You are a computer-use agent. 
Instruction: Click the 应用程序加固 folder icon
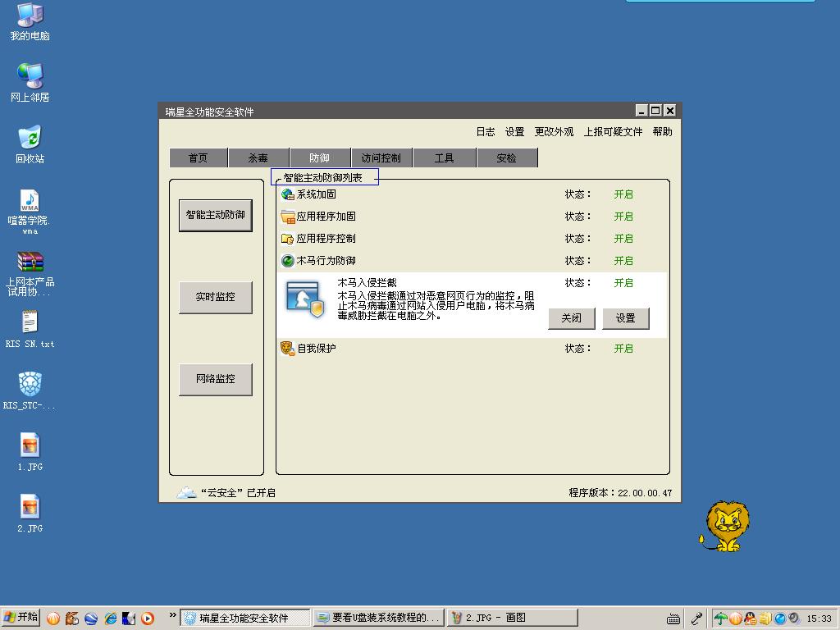click(x=288, y=217)
